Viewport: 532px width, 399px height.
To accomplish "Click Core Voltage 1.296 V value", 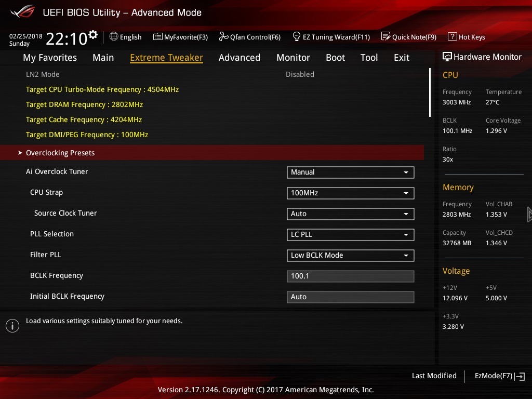I will 496,130.
